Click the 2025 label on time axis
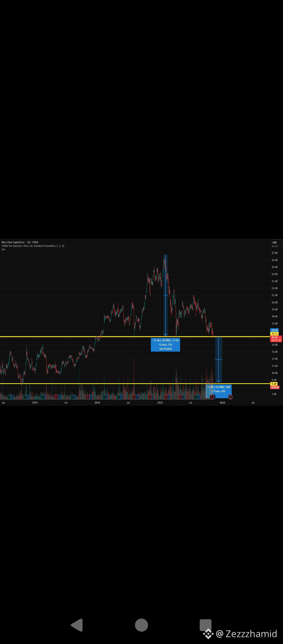Screen dimensions: 283x644 click(160, 402)
